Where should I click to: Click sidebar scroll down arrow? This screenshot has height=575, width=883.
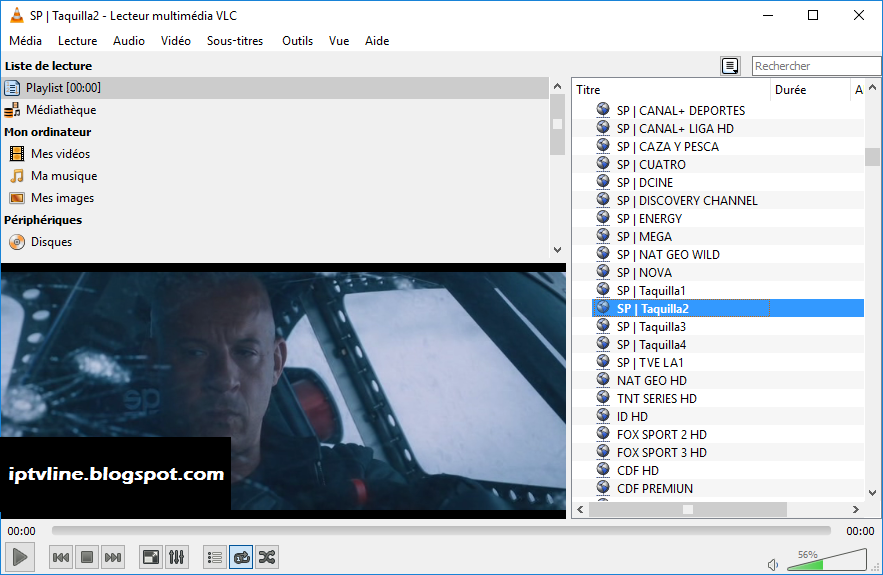tap(558, 249)
